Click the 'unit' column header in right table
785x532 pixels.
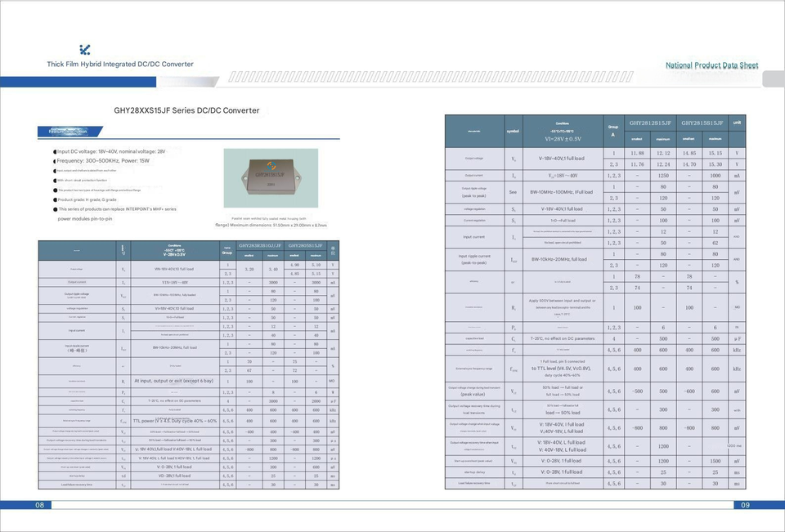tap(738, 122)
